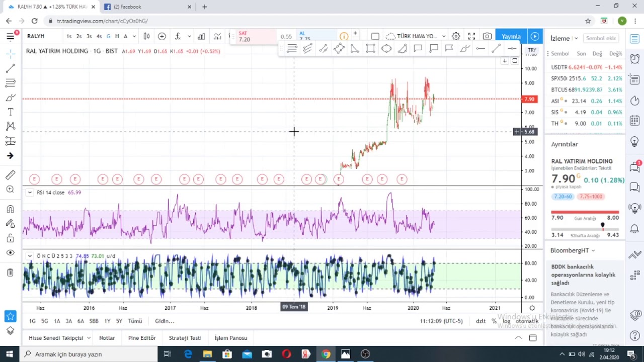The image size is (644, 362).
Task: Collapse the RSI 14 indicator pane legend
Action: [30, 193]
